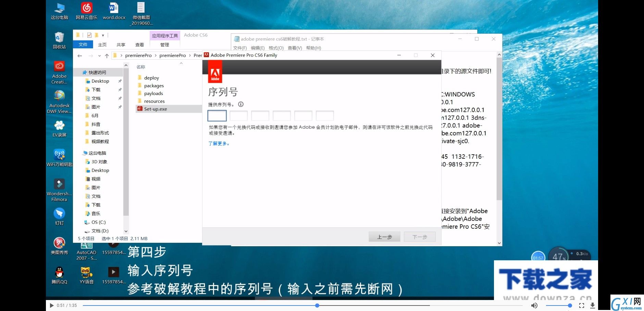644x311 pixels.
Task: Adjust the video volume slider handle
Action: [x=570, y=305]
